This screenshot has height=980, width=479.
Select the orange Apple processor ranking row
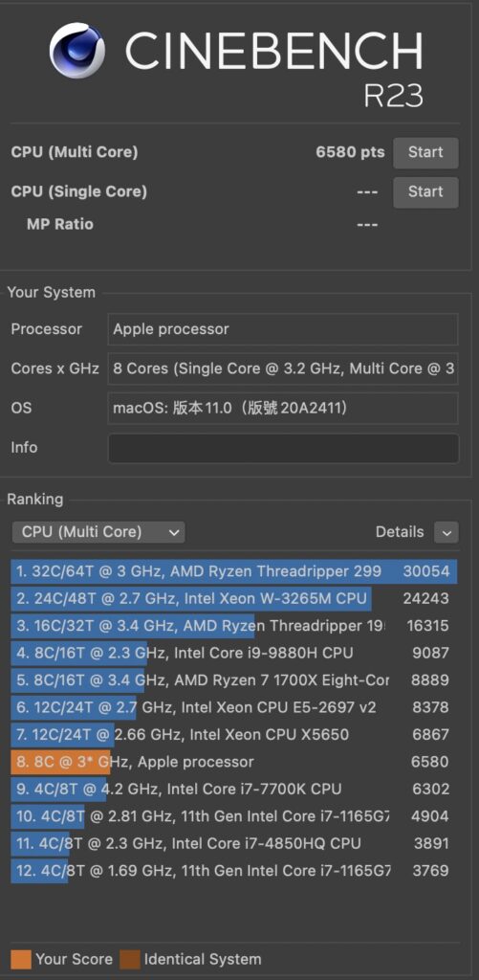(x=234, y=762)
